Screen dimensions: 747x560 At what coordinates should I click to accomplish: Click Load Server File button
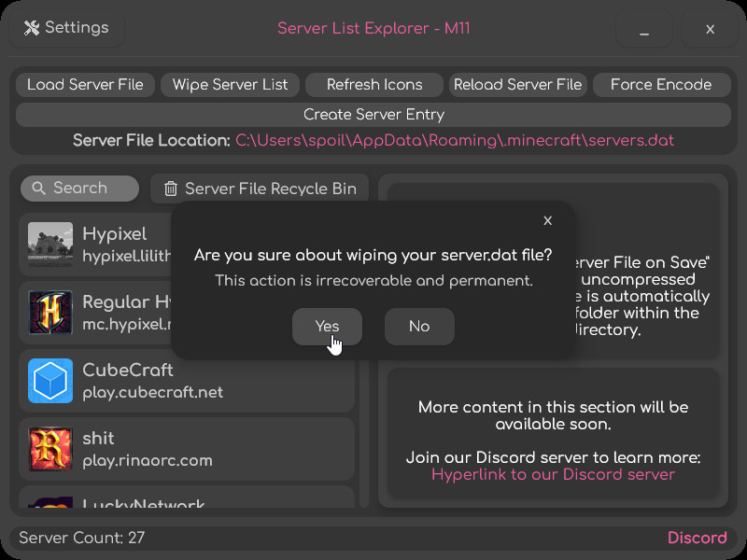[85, 85]
